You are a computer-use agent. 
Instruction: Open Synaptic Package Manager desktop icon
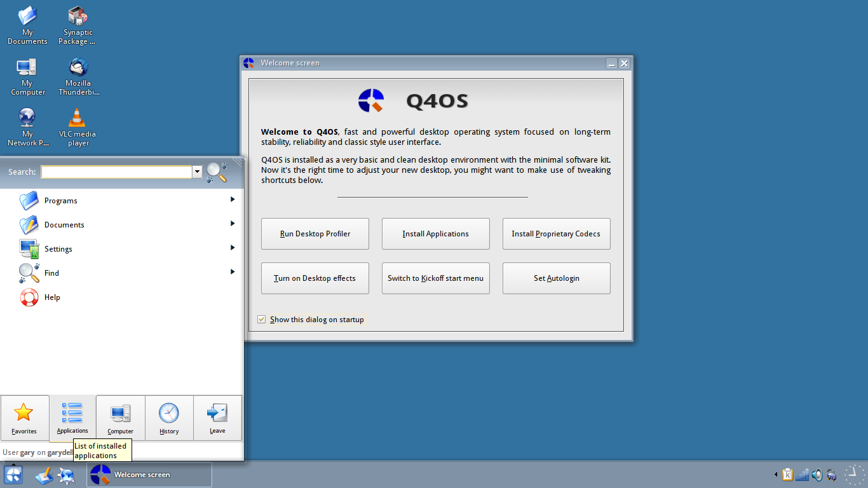pyautogui.click(x=78, y=25)
